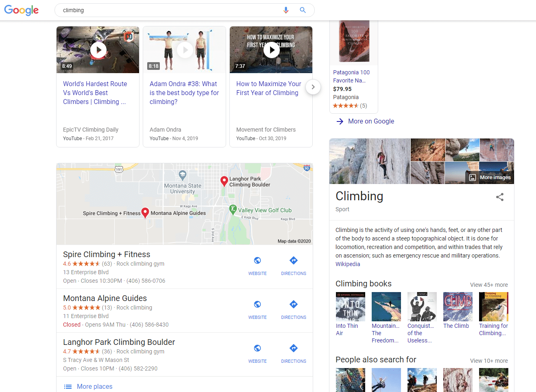Get directions to Langhor Park Climbing Boulder
This screenshot has width=536, height=392.
tap(294, 348)
